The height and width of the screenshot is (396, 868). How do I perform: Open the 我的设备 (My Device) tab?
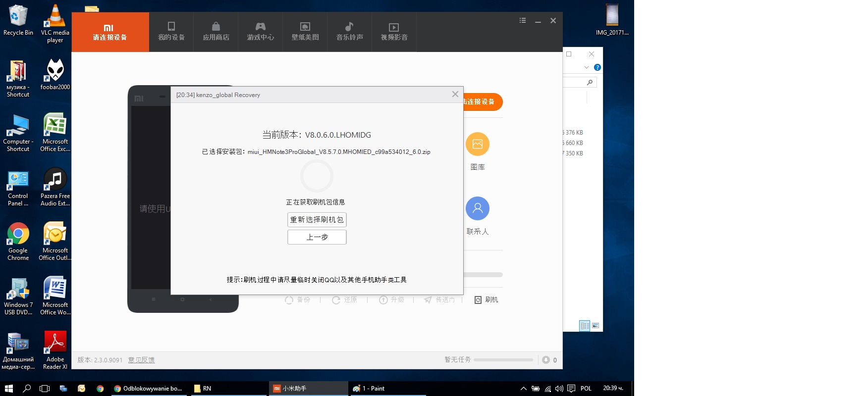171,32
